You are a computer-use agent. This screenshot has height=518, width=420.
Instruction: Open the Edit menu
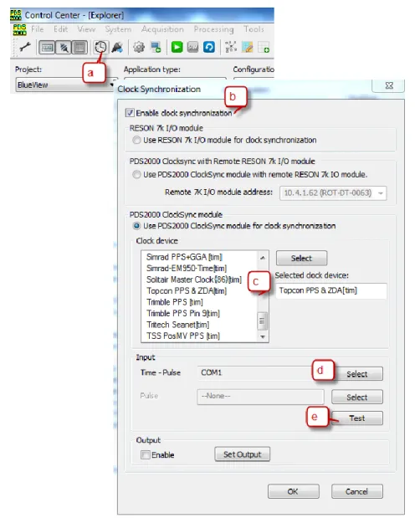pyautogui.click(x=61, y=29)
